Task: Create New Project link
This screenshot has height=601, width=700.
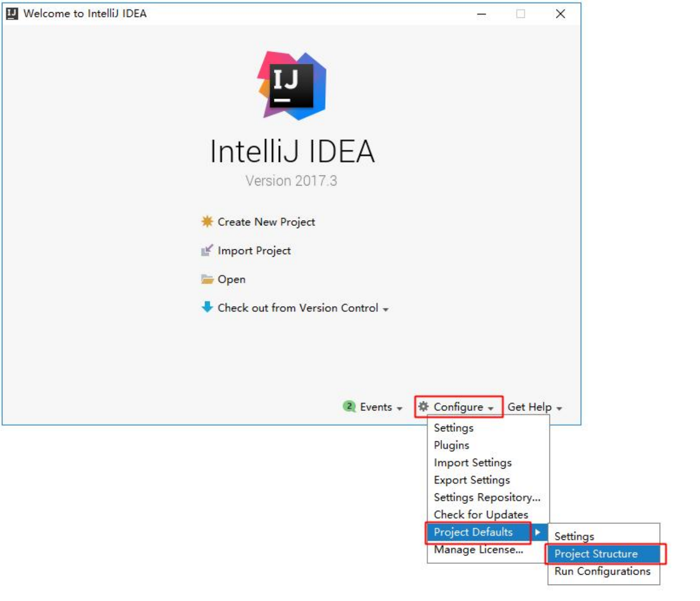Action: [x=266, y=222]
